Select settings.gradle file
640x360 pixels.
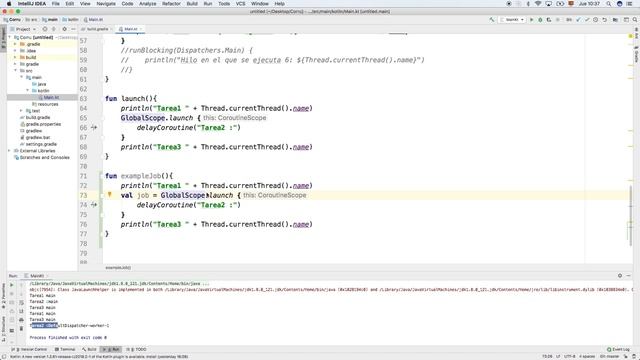pyautogui.click(x=42, y=144)
